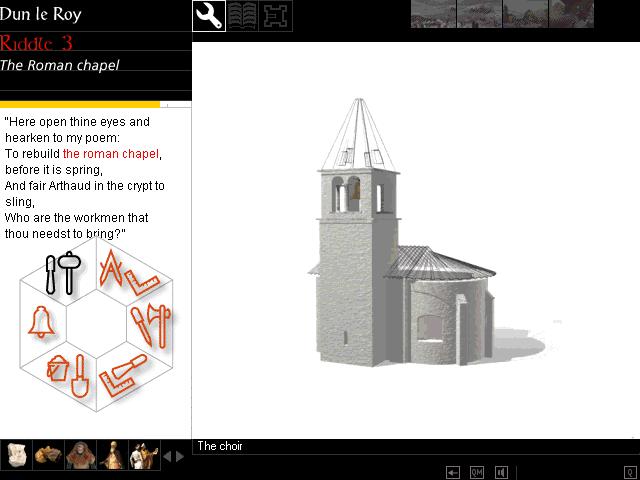Open third landscape thumbnail in top bar
Screen dimensions: 640x480
pyautogui.click(x=525, y=14)
